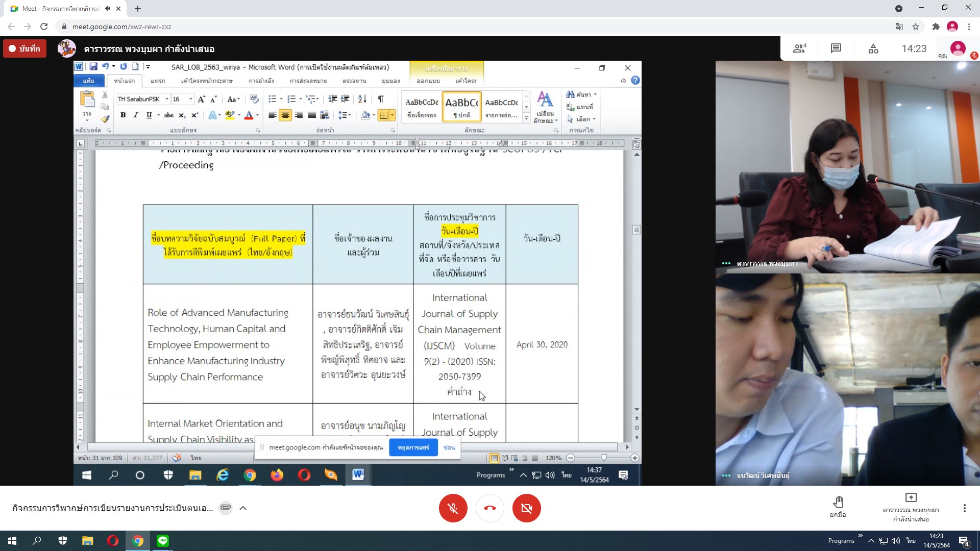The height and width of the screenshot is (551, 980).
Task: Open Chrome tab search dropdown
Action: point(899,9)
